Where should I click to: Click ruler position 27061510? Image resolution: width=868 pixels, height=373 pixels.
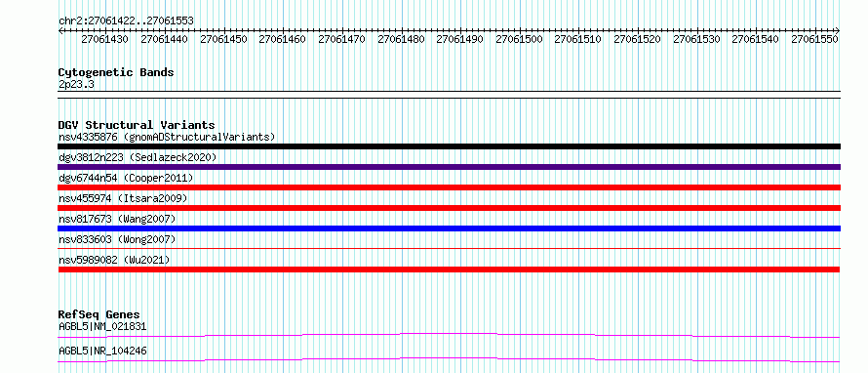point(578,39)
